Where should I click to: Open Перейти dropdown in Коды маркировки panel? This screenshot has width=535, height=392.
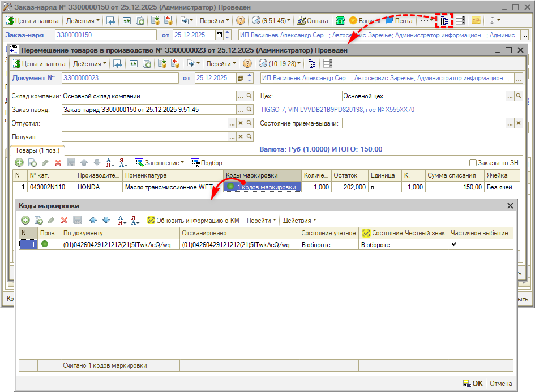(x=261, y=221)
